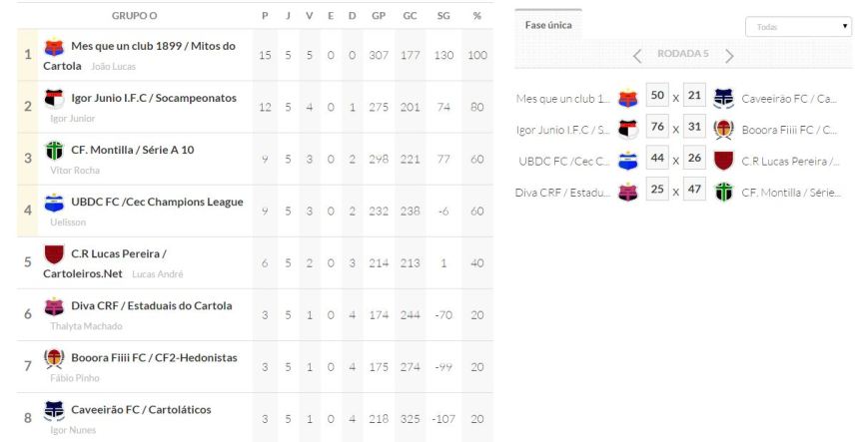Go to the previous rodada with left chevron
The height and width of the screenshot is (442, 868).
click(x=637, y=56)
